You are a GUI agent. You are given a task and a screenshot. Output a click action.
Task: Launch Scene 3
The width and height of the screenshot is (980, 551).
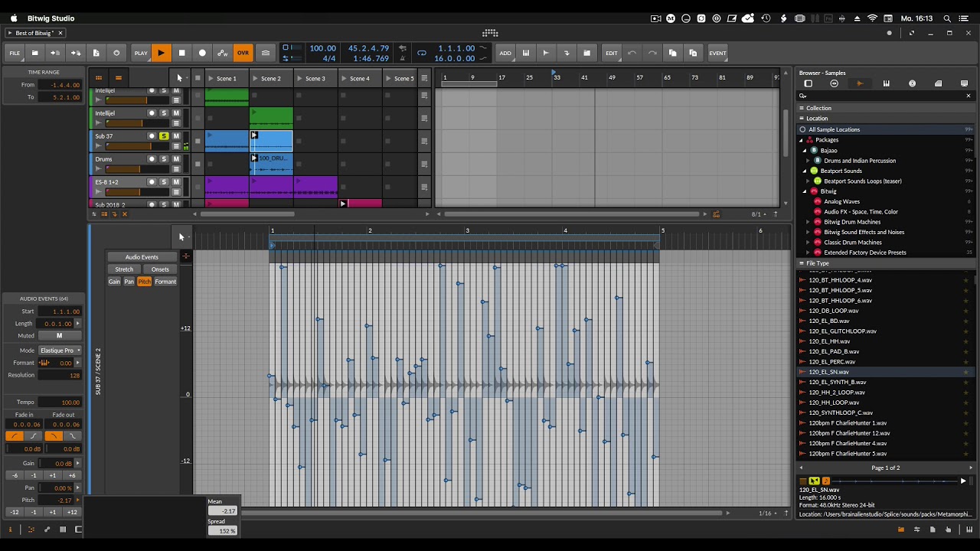point(300,78)
